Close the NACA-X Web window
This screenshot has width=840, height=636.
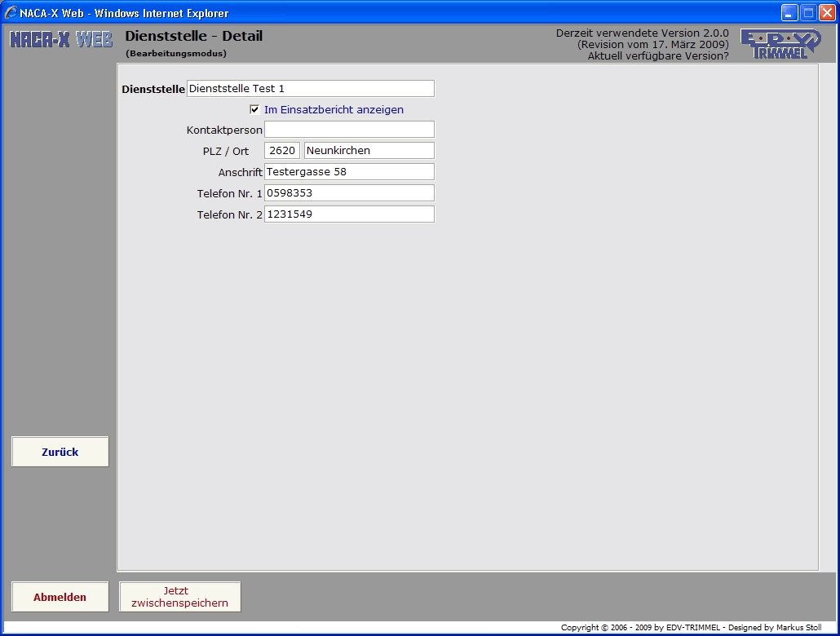(827, 13)
